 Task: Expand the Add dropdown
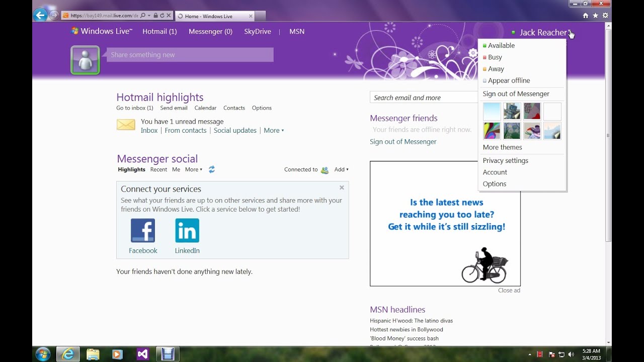pos(342,169)
